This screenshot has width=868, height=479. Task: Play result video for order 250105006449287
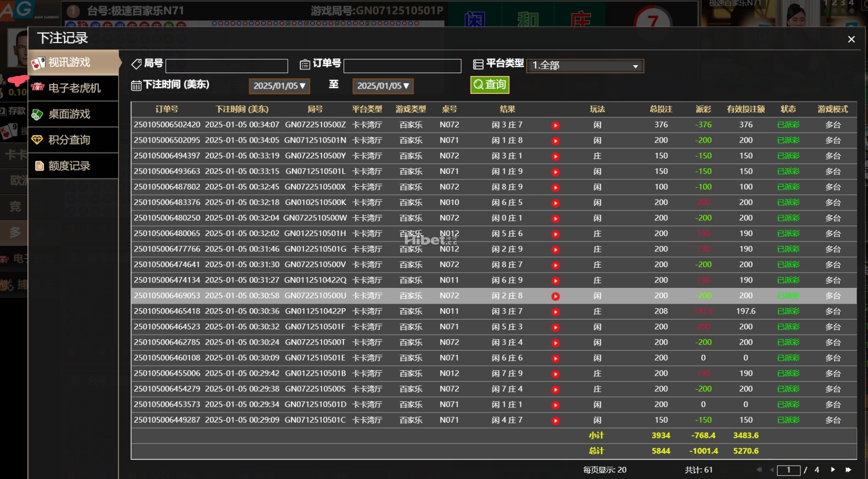pyautogui.click(x=555, y=421)
